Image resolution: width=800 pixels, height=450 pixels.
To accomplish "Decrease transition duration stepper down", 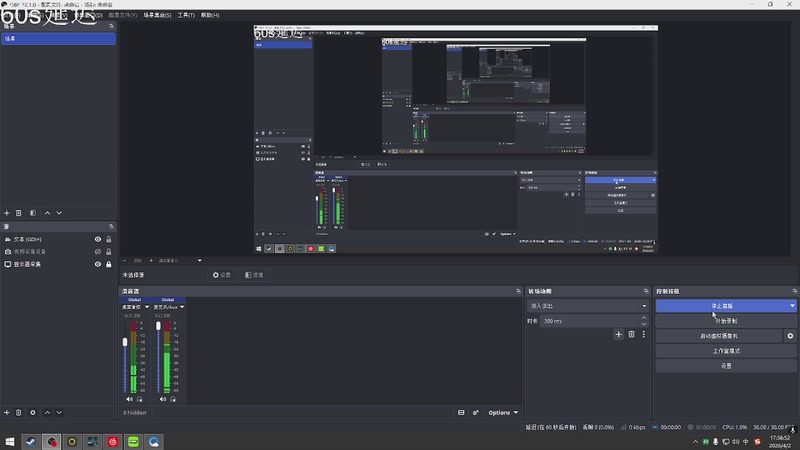I will [x=644, y=324].
